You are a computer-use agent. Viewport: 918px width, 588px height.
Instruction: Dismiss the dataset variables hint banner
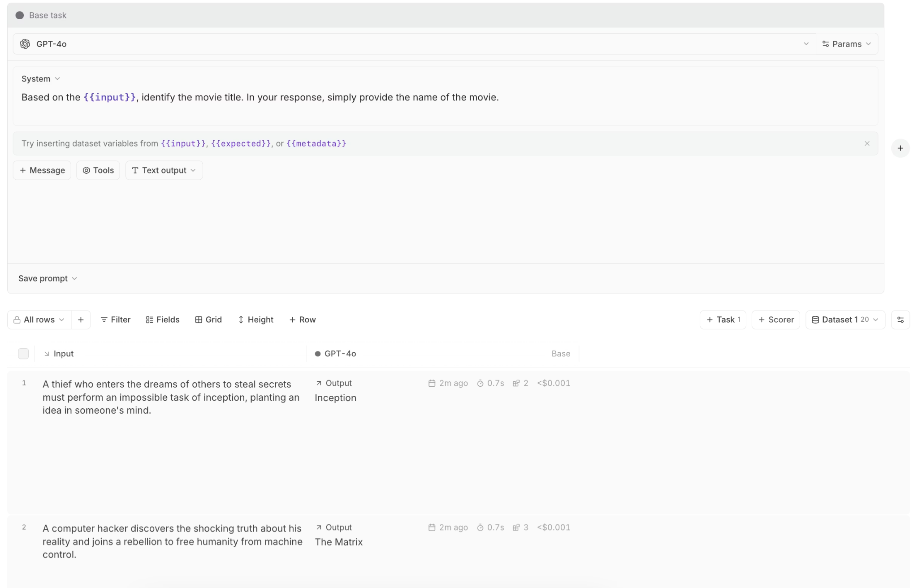pos(867,143)
